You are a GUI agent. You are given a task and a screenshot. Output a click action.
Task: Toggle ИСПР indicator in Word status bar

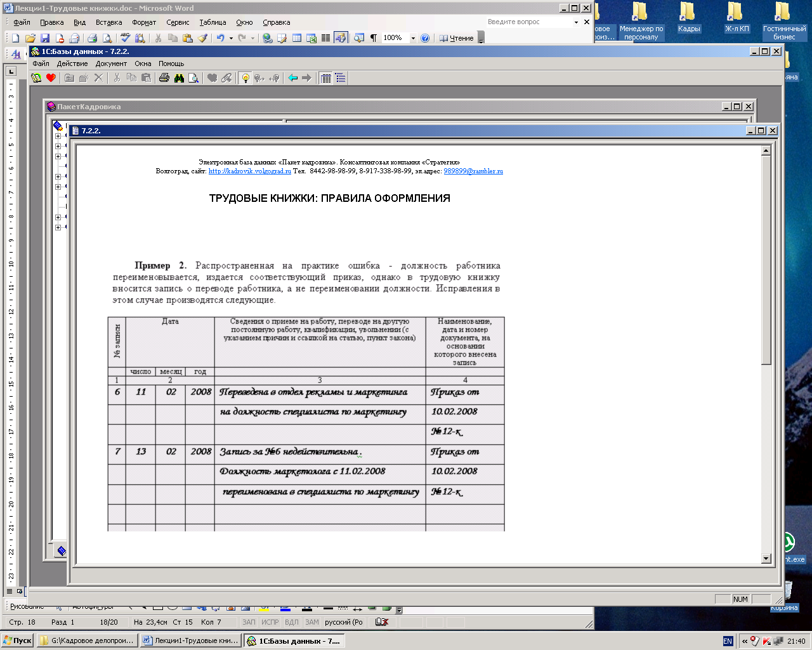tap(270, 622)
